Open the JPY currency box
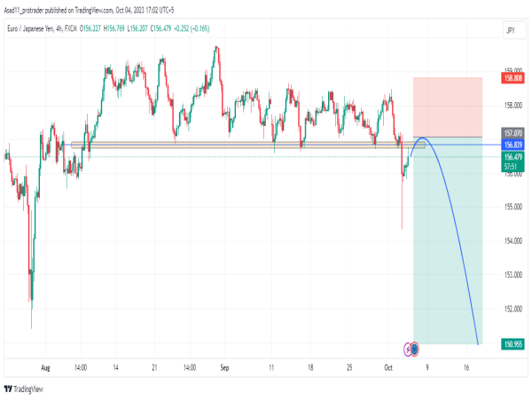This screenshot has height=401, width=532. [x=514, y=30]
